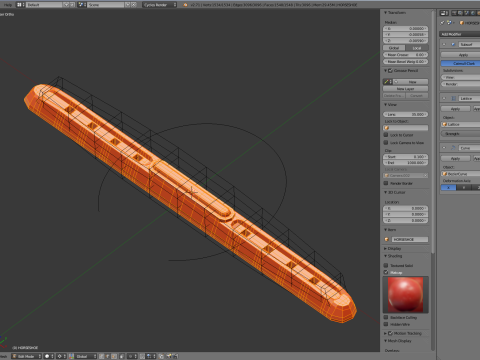Collapse the 3D Cursor panel
The image size is (480, 360).
pyautogui.click(x=386, y=192)
